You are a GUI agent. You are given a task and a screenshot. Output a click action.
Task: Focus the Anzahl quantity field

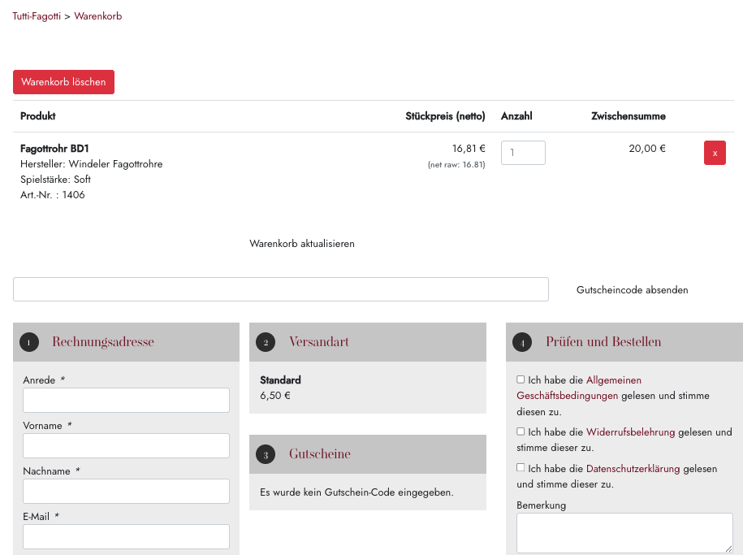523,153
